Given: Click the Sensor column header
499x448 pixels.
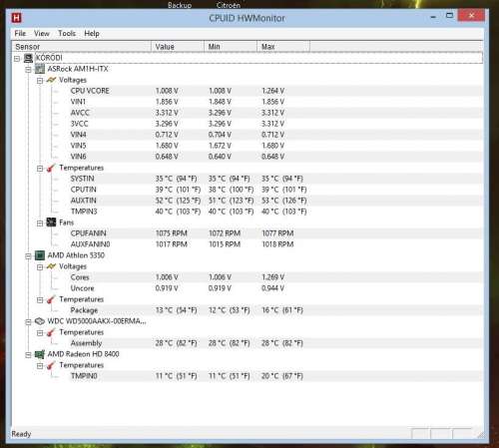Looking at the screenshot, I should point(82,47).
